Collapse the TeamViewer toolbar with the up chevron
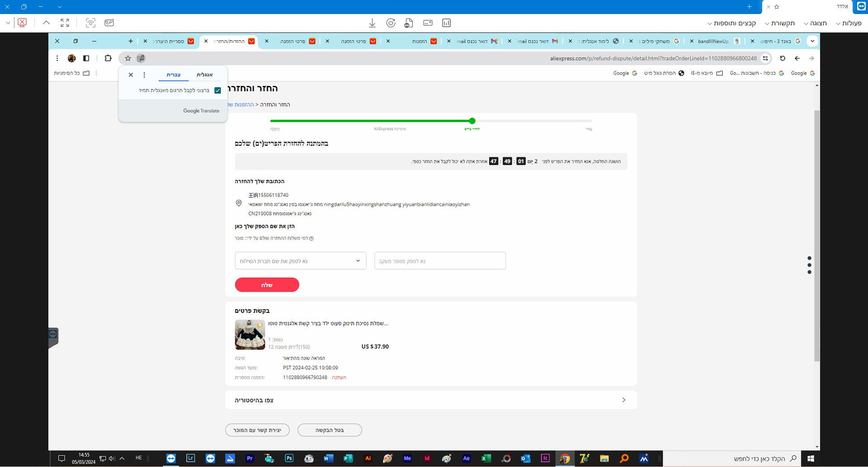 pos(46,23)
